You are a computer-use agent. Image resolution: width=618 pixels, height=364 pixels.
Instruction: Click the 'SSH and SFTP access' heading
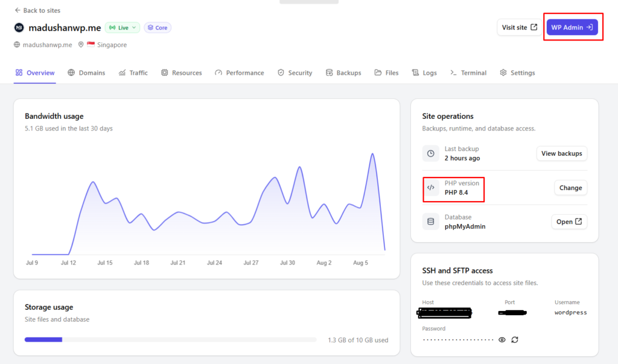pyautogui.click(x=457, y=270)
